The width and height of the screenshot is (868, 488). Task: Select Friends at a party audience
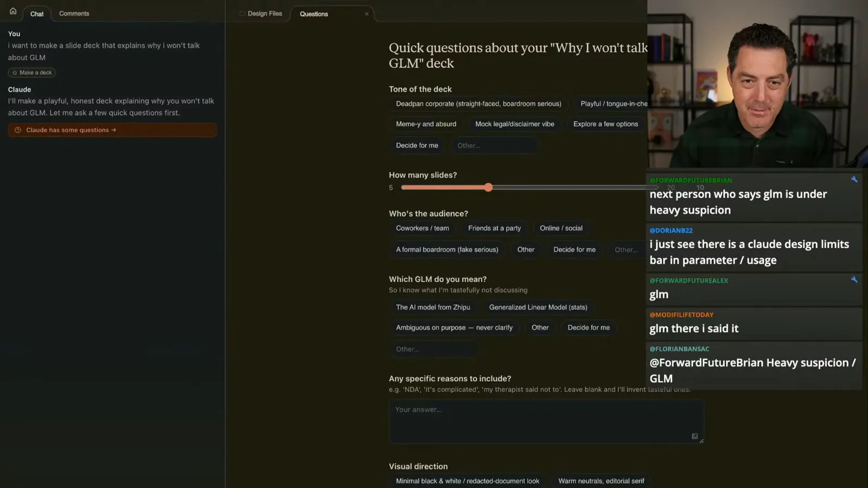coord(494,228)
